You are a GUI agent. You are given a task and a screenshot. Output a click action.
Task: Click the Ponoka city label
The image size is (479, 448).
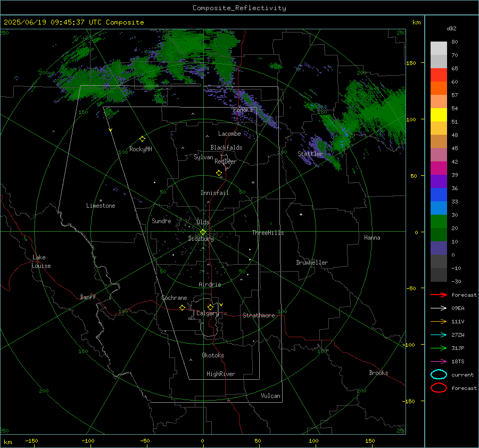click(x=243, y=110)
